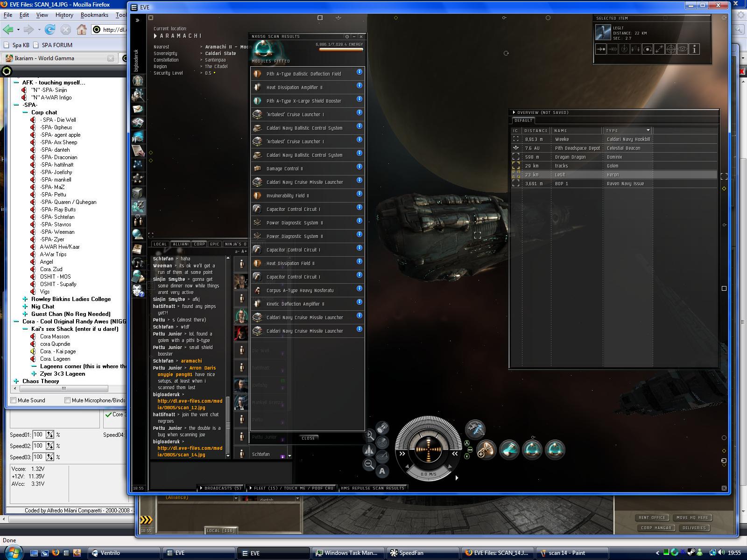
Task: Switch to the Corp chat tab
Action: [x=199, y=244]
